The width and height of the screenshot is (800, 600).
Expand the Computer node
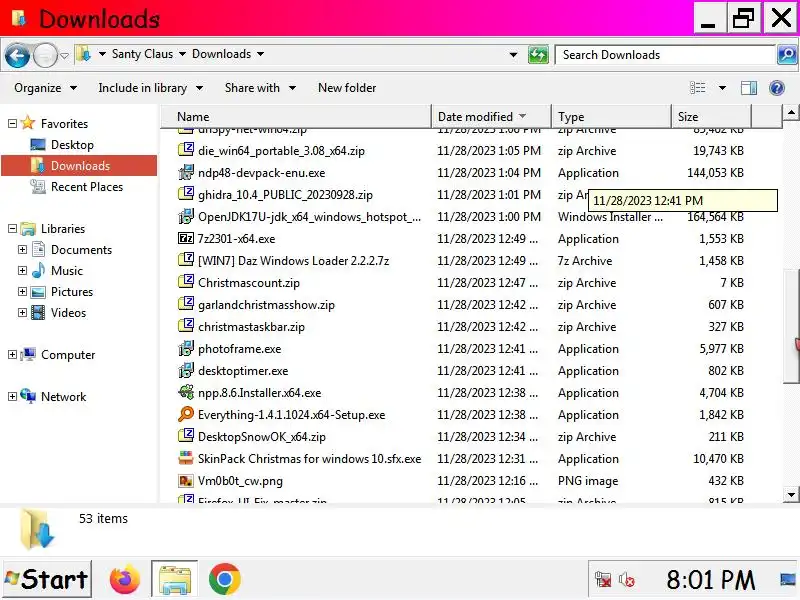click(12, 354)
